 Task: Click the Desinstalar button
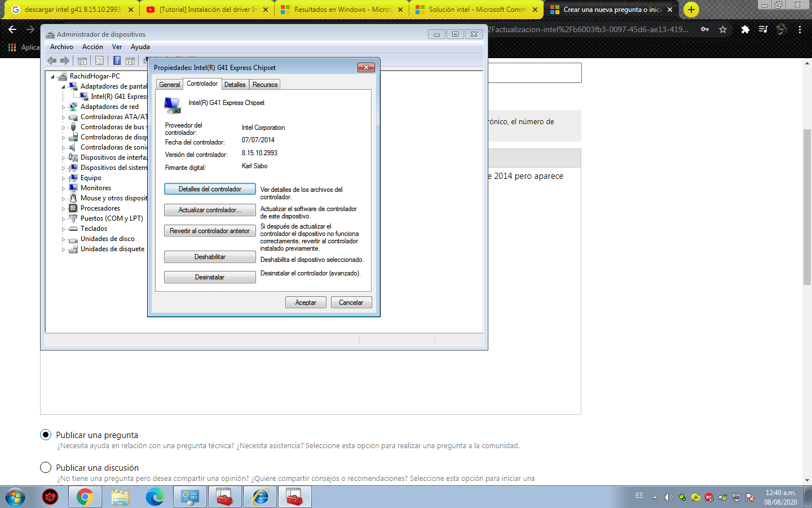click(210, 277)
